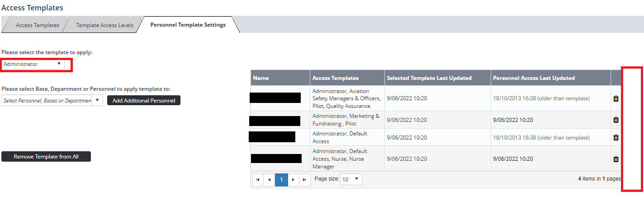Switch to the Access Templates tab
The image size is (644, 205).
tap(38, 25)
